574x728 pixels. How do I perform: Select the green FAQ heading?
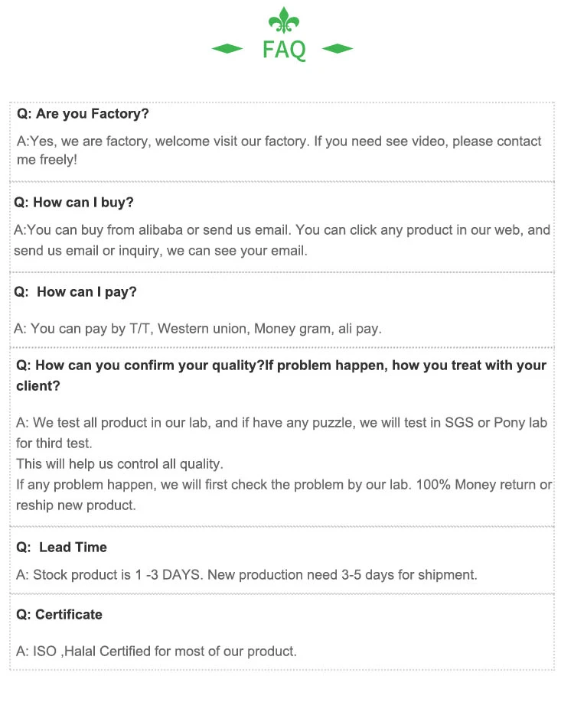pos(284,50)
